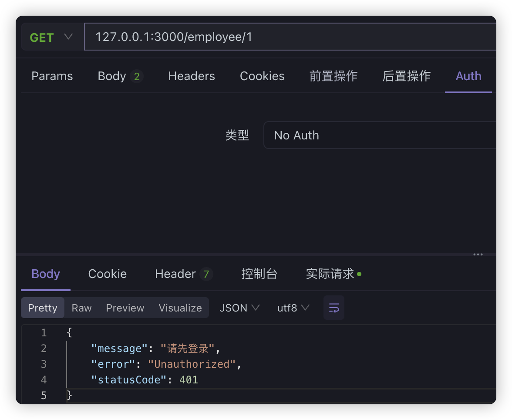Image resolution: width=512 pixels, height=420 pixels.
Task: Switch to the 控制台 tab
Action: point(259,274)
